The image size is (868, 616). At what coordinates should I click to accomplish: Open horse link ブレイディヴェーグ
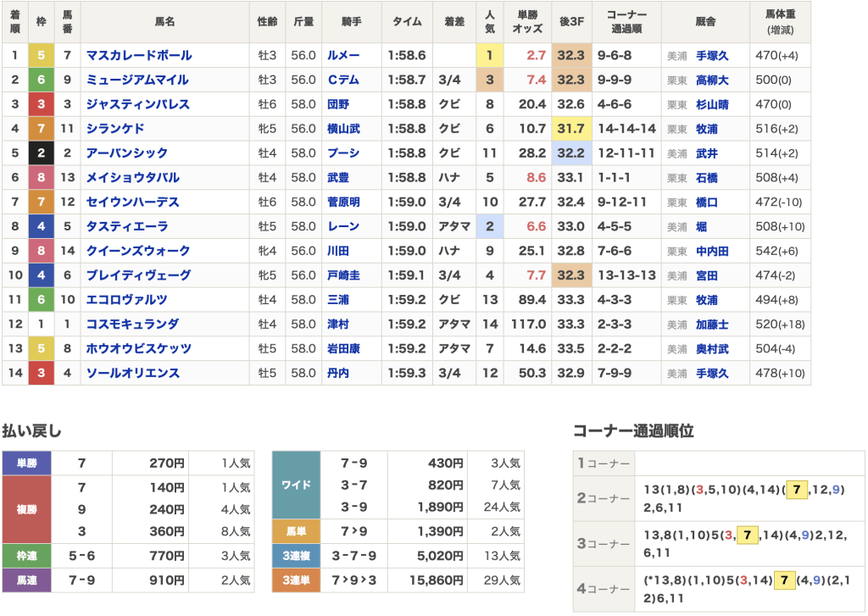(x=138, y=275)
